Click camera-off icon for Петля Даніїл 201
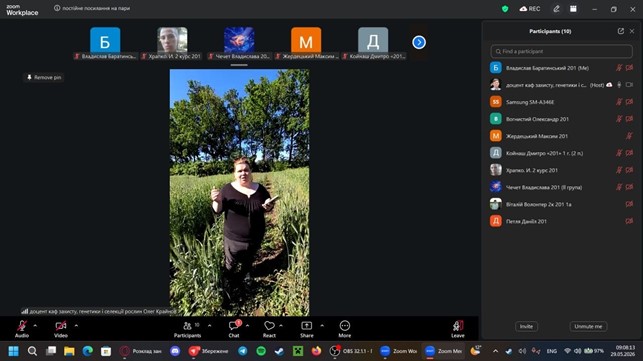643x361 pixels. coord(629,221)
